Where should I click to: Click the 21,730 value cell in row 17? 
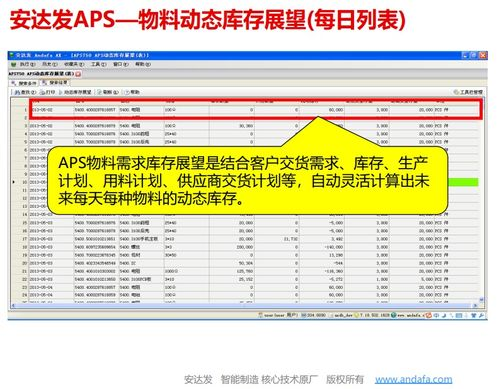click(277, 239)
